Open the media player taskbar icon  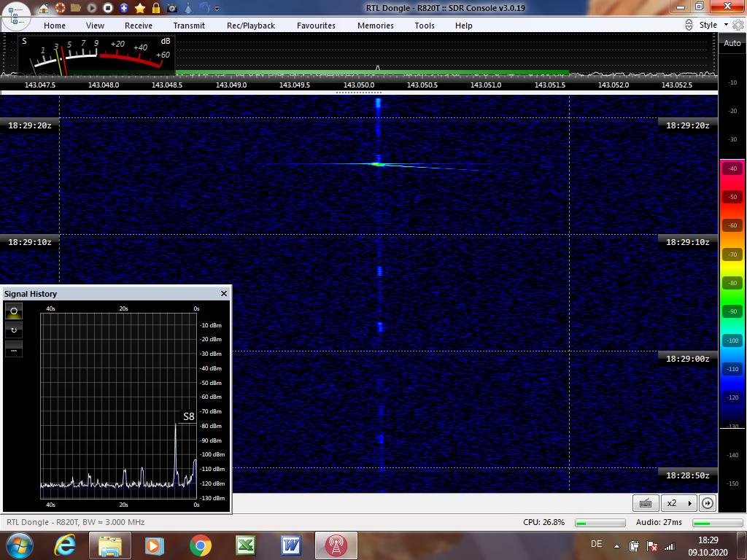pyautogui.click(x=154, y=545)
